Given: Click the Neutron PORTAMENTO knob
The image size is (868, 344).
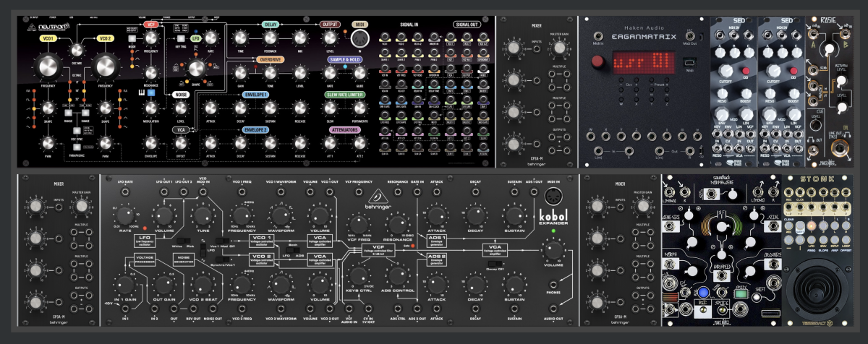Looking at the screenshot, I should (x=360, y=108).
